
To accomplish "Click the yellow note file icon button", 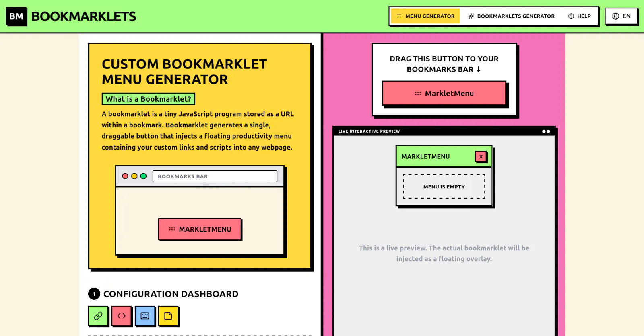I will click(x=168, y=316).
